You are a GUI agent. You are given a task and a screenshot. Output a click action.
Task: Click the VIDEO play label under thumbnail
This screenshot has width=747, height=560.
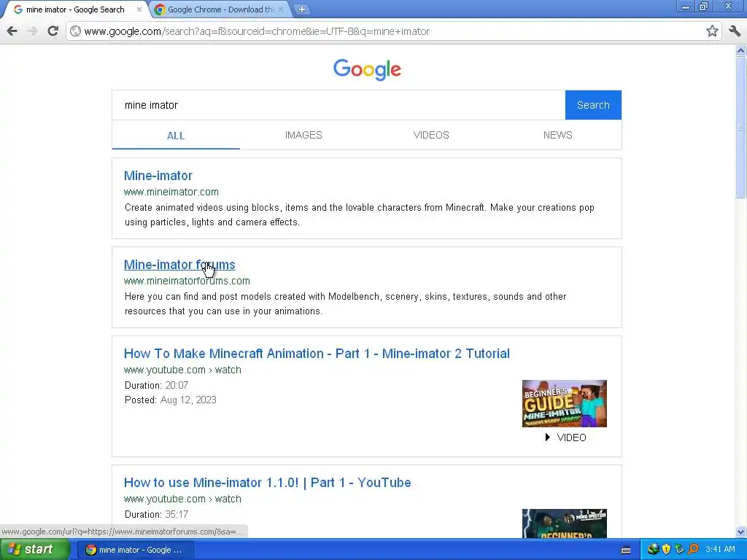coord(565,437)
